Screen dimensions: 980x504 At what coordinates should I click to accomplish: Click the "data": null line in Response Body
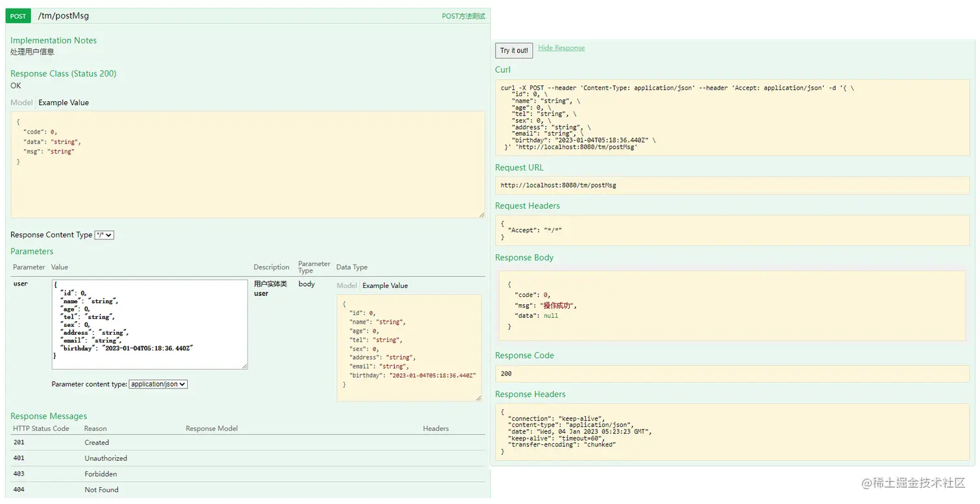[x=536, y=316]
